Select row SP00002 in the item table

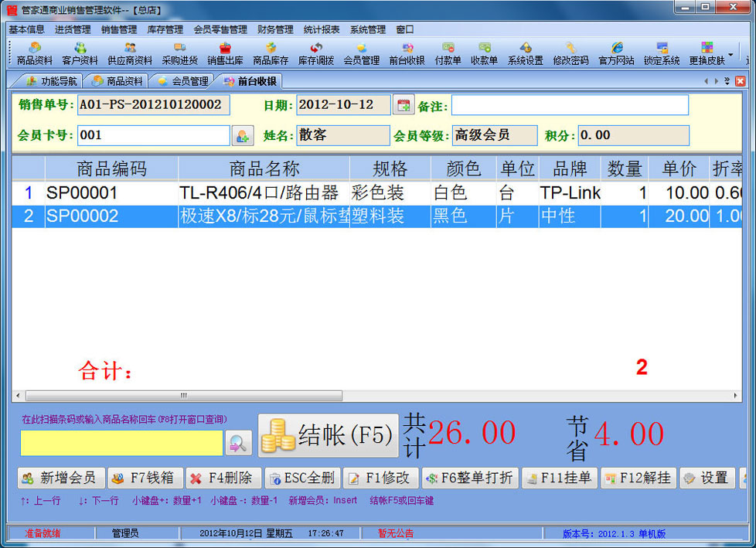pos(376,216)
